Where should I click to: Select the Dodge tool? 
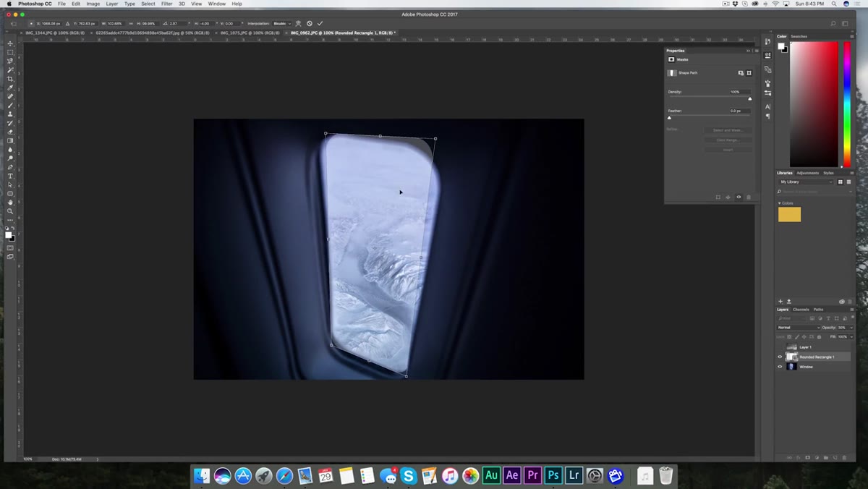click(x=10, y=158)
